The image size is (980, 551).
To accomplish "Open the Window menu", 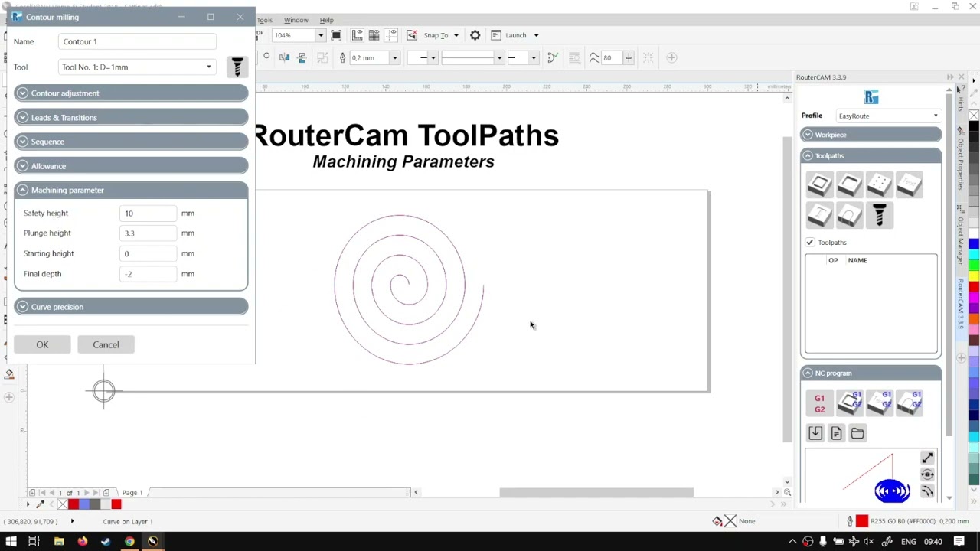I will [296, 20].
